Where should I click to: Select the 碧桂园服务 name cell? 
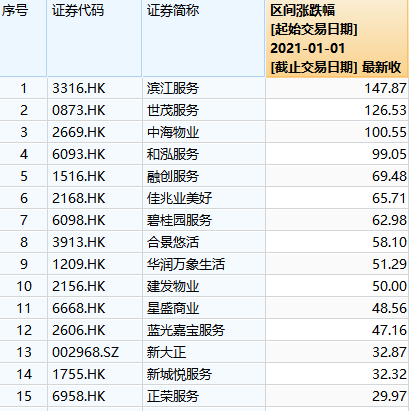tap(204, 220)
